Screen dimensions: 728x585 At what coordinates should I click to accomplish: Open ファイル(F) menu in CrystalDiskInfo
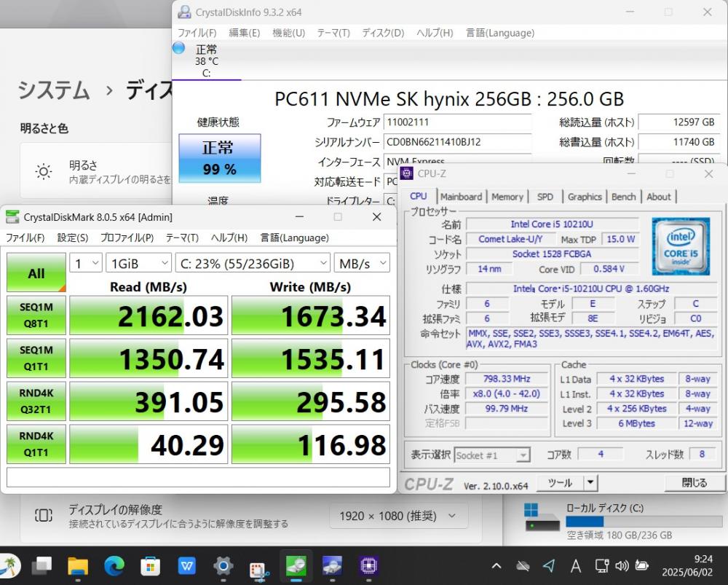click(197, 33)
